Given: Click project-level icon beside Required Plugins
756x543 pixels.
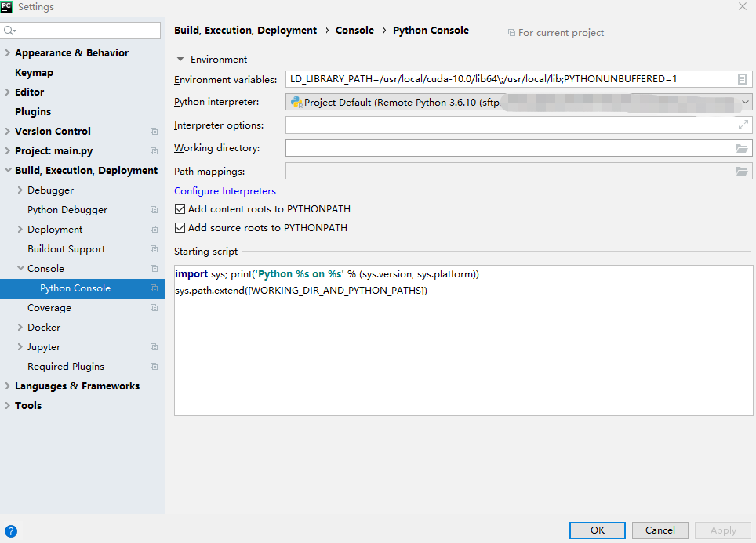Looking at the screenshot, I should pyautogui.click(x=154, y=367).
